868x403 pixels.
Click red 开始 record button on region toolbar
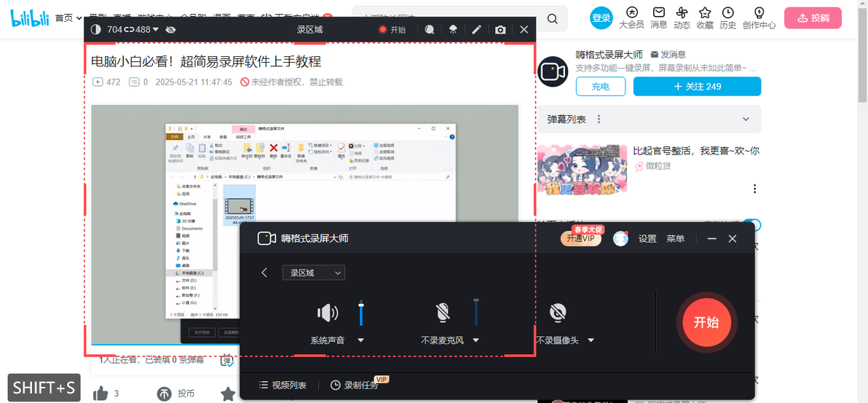(392, 30)
